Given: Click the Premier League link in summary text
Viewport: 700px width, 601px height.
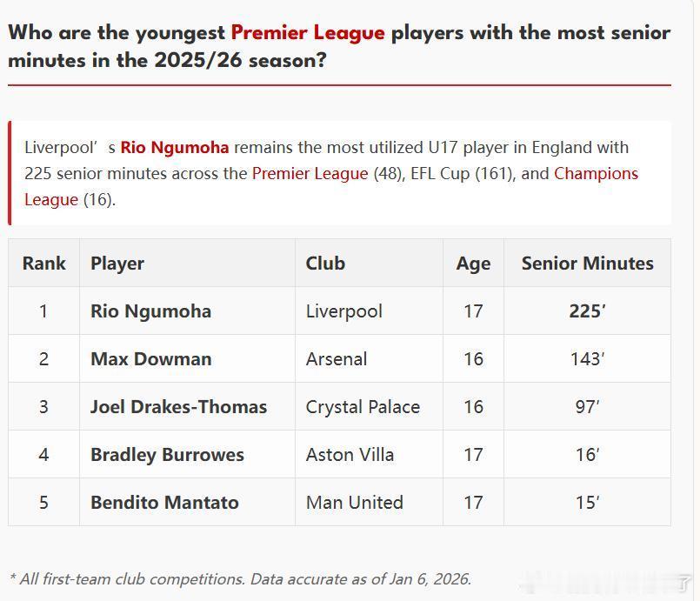Looking at the screenshot, I should [x=310, y=174].
